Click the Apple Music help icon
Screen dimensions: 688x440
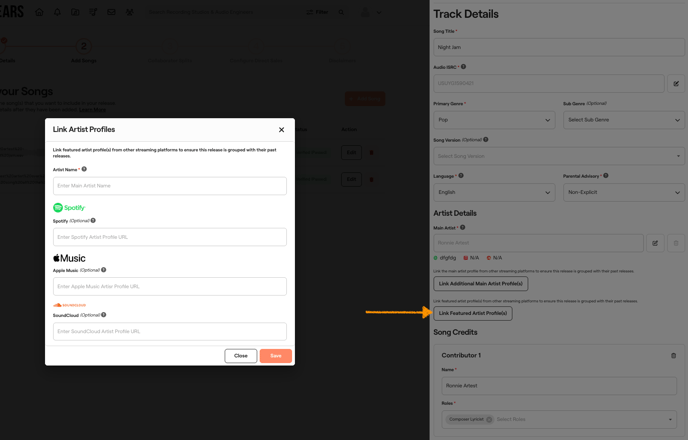[x=103, y=270]
